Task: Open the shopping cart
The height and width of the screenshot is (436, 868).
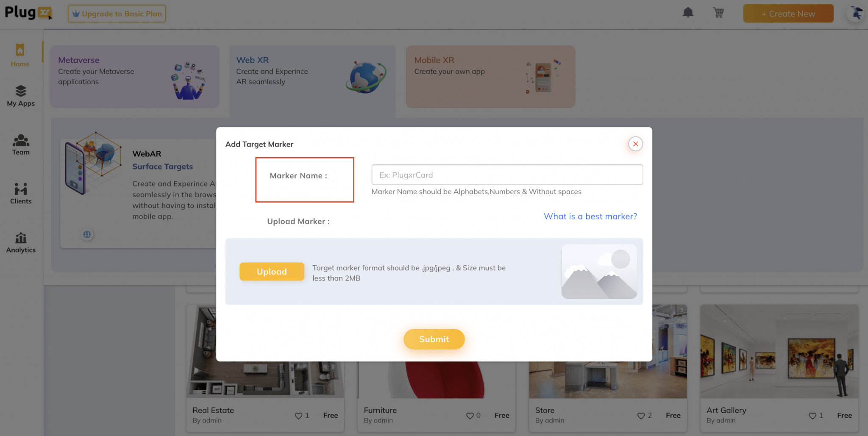Action: [x=718, y=13]
